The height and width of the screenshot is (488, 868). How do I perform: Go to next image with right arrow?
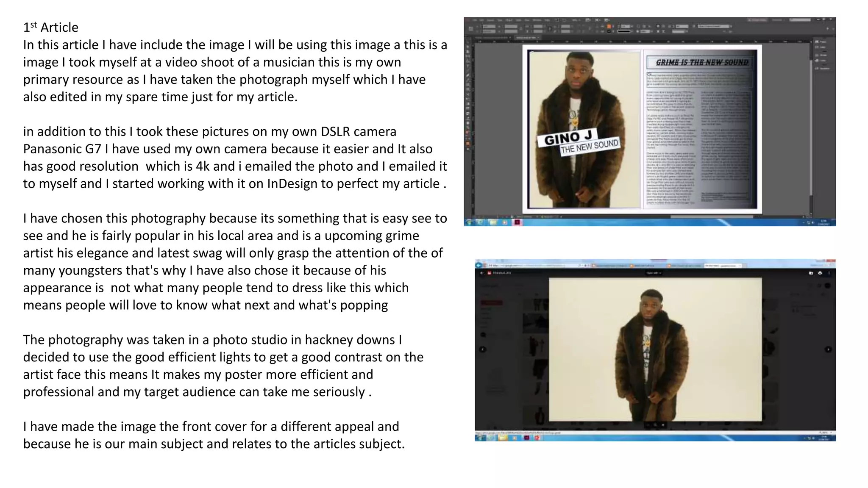click(x=828, y=349)
